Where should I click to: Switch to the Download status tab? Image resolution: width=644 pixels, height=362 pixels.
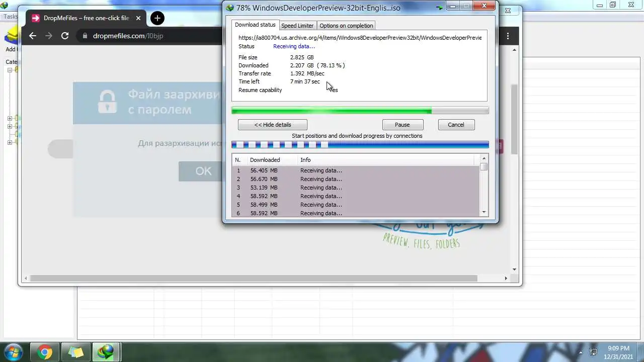pyautogui.click(x=255, y=25)
